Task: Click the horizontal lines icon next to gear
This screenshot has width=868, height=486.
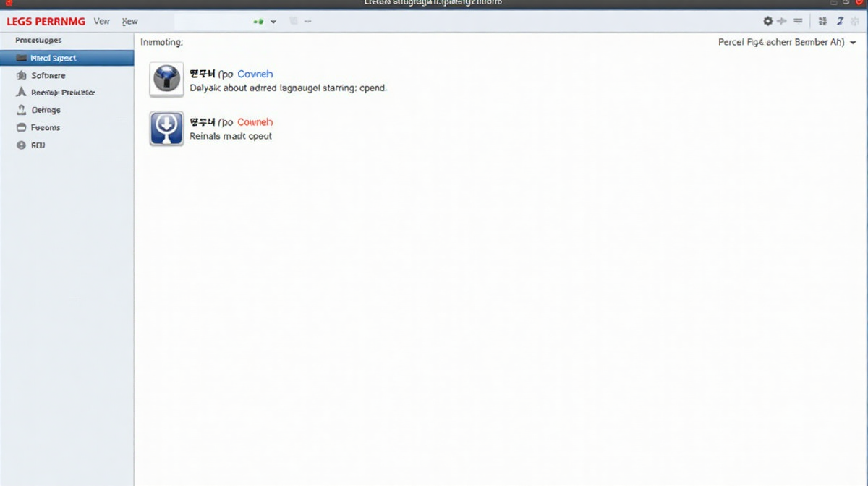Action: pos(798,22)
